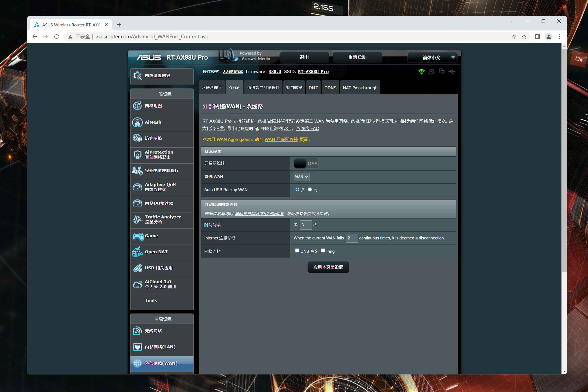This screenshot has height=392, width=588.
Task: Click the time interval seconds field
Action: tap(305, 225)
